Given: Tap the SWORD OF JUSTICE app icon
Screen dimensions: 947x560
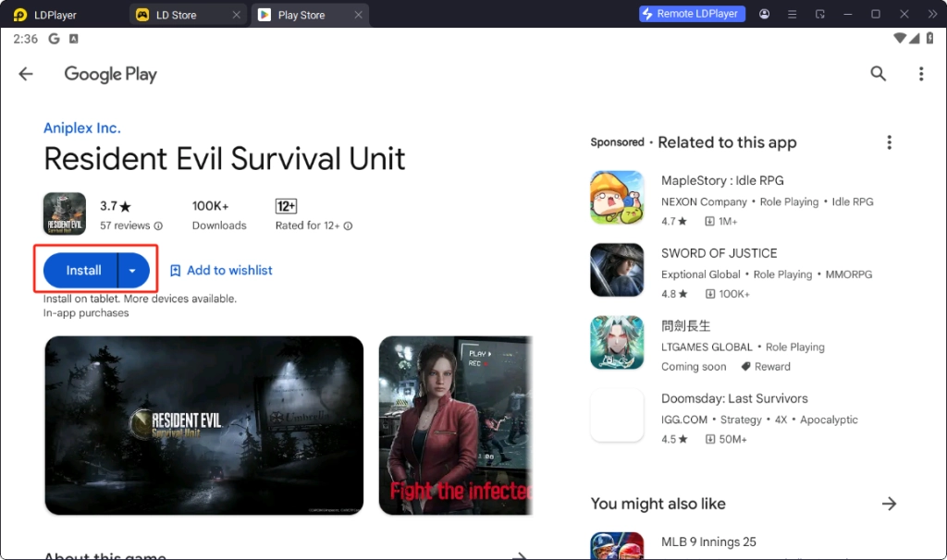Looking at the screenshot, I should point(617,270).
